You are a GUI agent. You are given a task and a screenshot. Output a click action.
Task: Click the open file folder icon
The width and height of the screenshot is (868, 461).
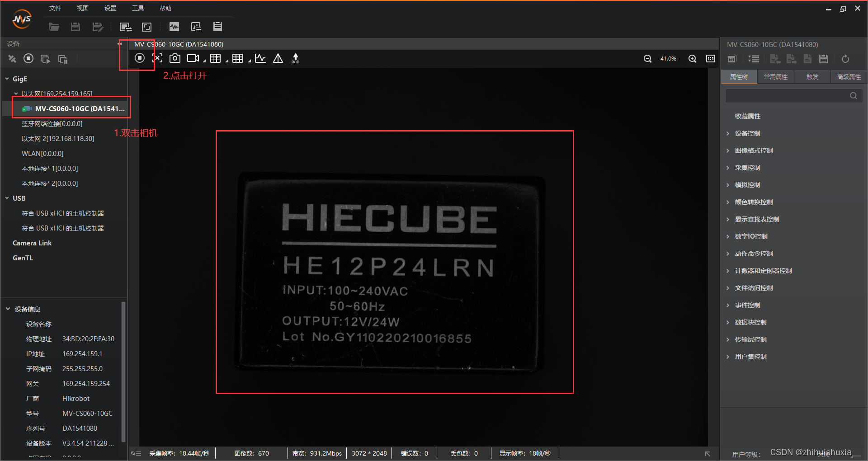tap(54, 27)
